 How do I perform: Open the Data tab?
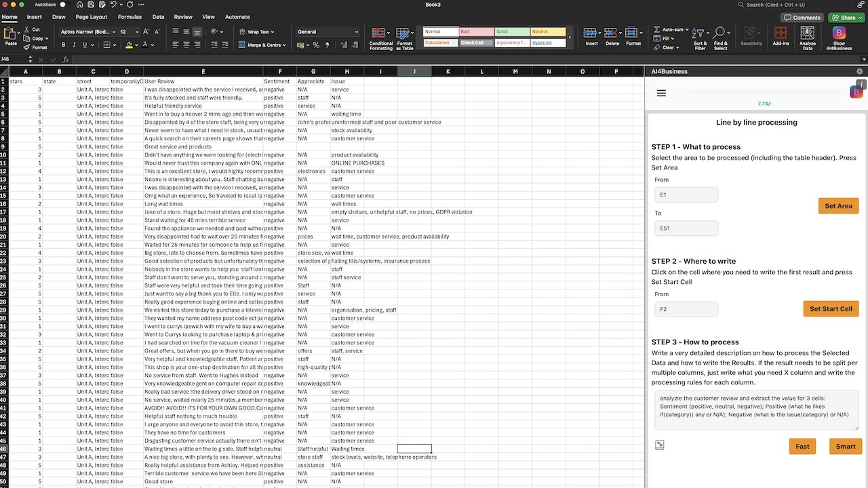158,17
